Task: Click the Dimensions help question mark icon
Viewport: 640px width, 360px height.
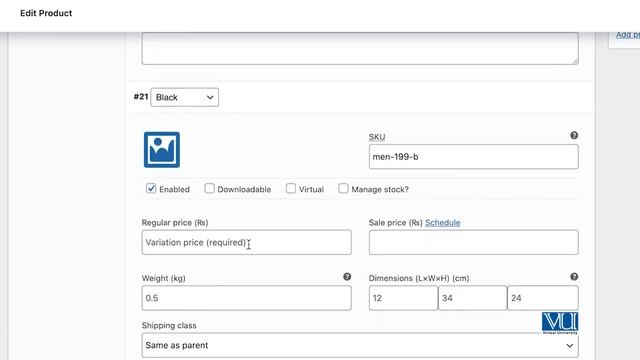Action: 574,277
